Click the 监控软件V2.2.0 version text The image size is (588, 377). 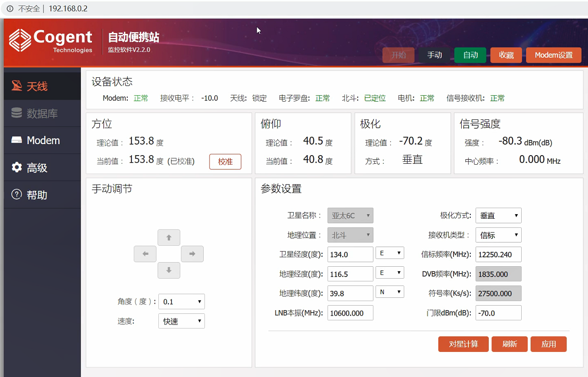coord(129,49)
